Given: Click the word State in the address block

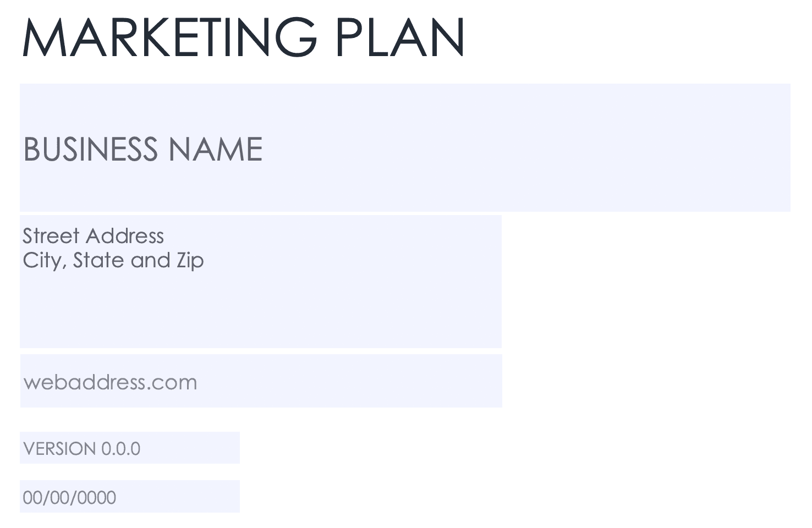Looking at the screenshot, I should (x=98, y=260).
